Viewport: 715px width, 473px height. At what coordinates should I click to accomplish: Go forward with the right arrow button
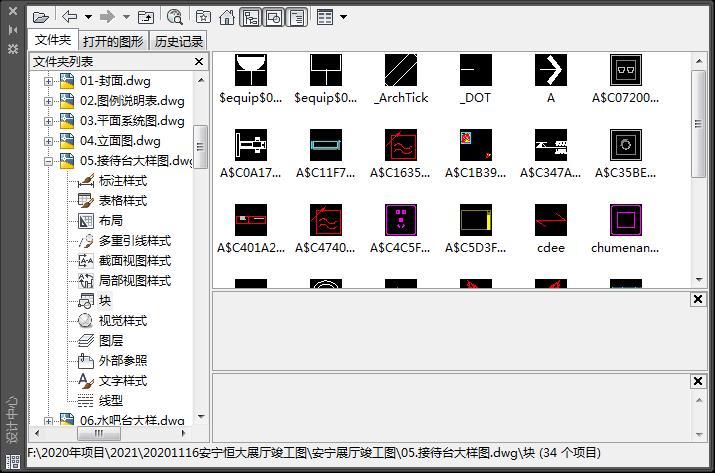(108, 17)
